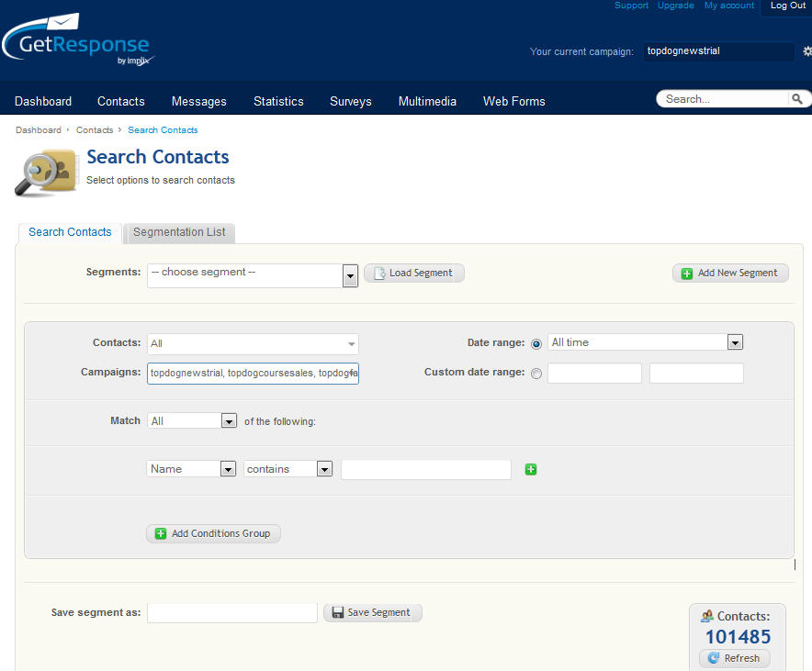Select the All time date range radio
The width and height of the screenshot is (812, 671).
(x=536, y=343)
